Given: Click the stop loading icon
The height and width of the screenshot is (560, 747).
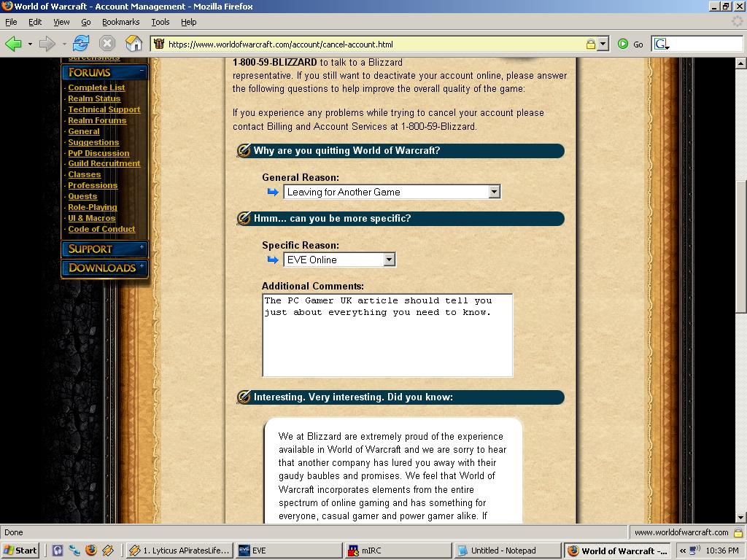Looking at the screenshot, I should point(107,44).
